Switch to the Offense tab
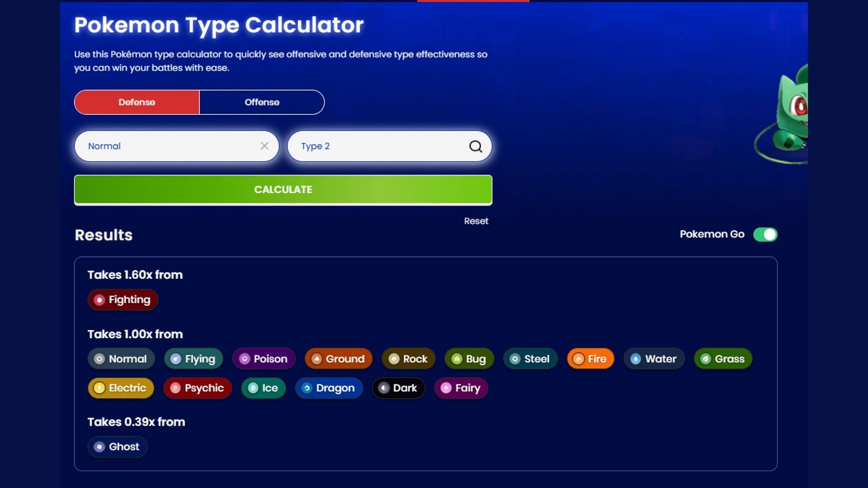Screen dimensions: 868x488 point(262,102)
